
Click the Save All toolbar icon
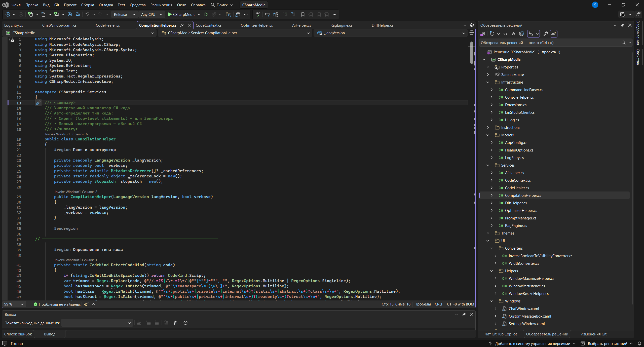tap(78, 14)
